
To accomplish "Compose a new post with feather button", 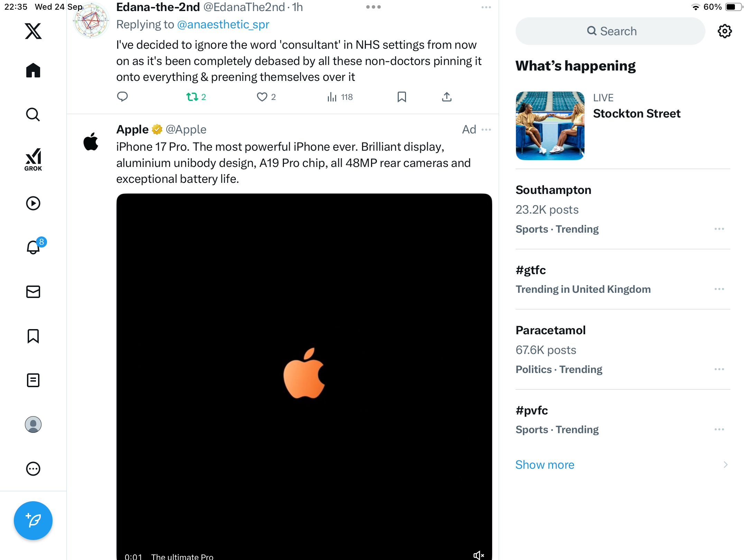I will point(33,521).
